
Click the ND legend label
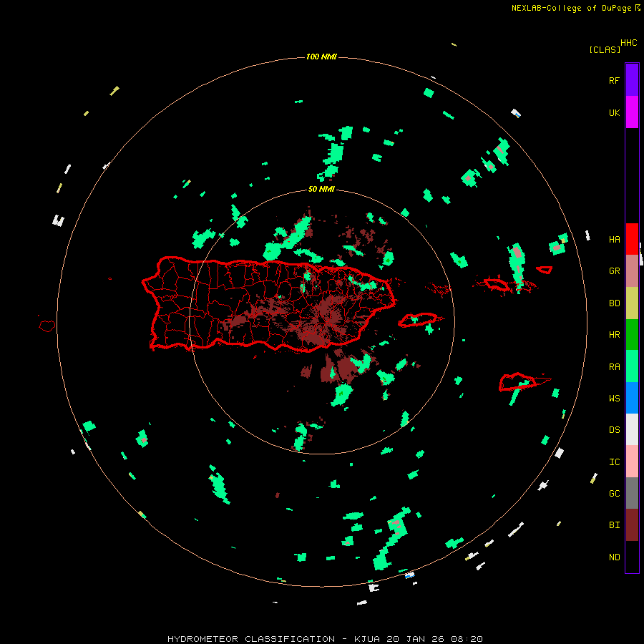pyautogui.click(x=614, y=557)
